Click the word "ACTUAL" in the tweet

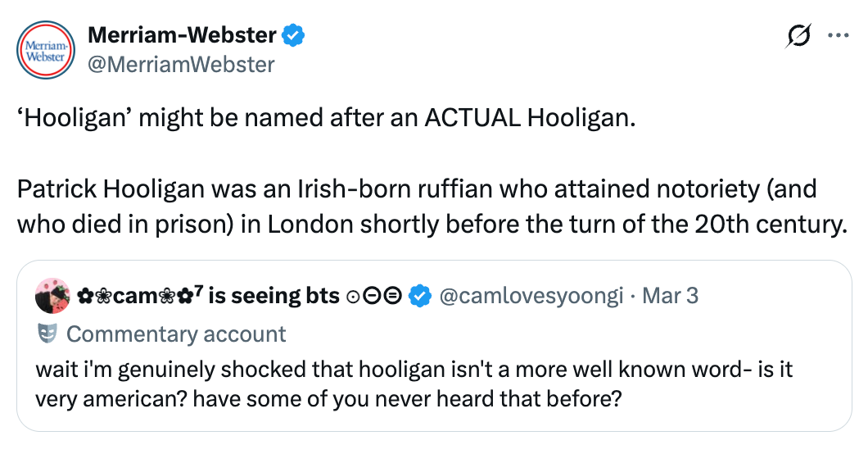(x=471, y=117)
